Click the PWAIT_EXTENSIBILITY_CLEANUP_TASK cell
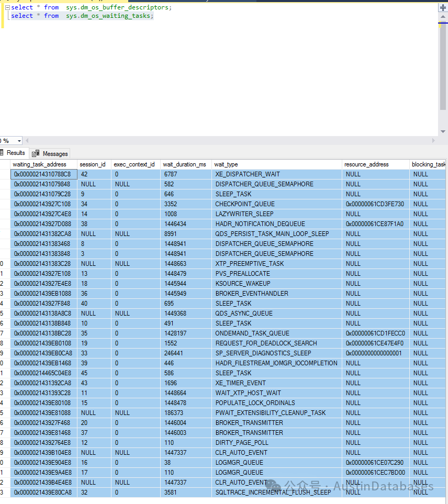This screenshot has height=504, width=448. tap(277, 413)
